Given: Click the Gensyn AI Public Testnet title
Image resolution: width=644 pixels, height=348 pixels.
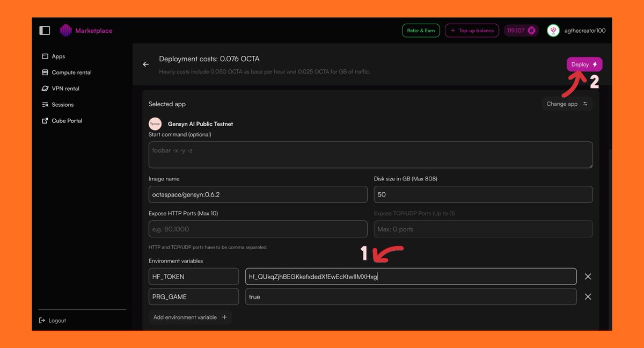Looking at the screenshot, I should (x=200, y=124).
